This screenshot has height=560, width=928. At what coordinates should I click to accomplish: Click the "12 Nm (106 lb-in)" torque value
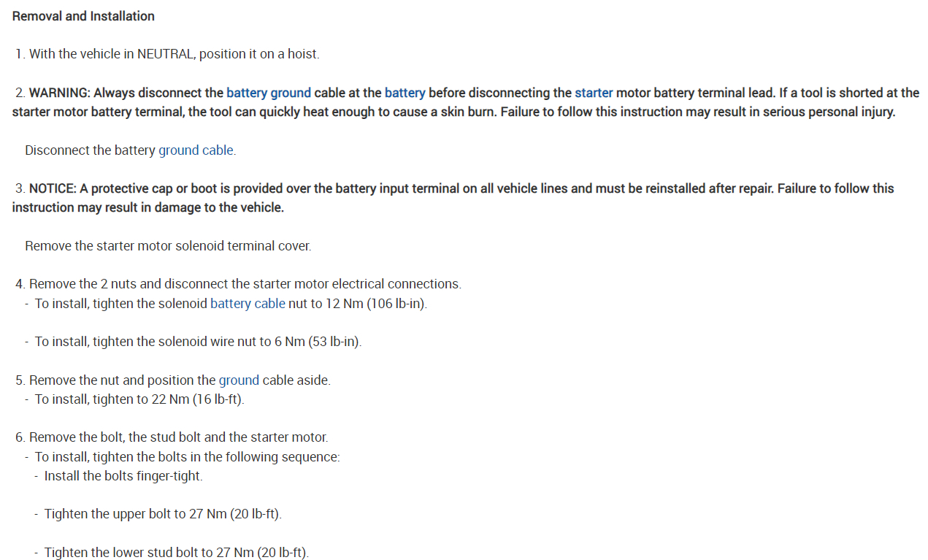(x=375, y=303)
